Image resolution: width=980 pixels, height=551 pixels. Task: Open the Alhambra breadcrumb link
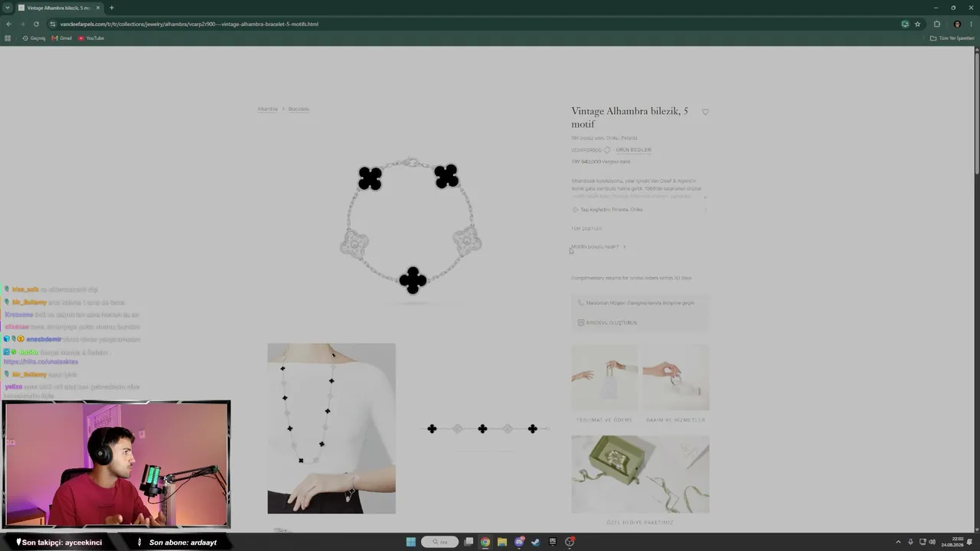coord(268,109)
